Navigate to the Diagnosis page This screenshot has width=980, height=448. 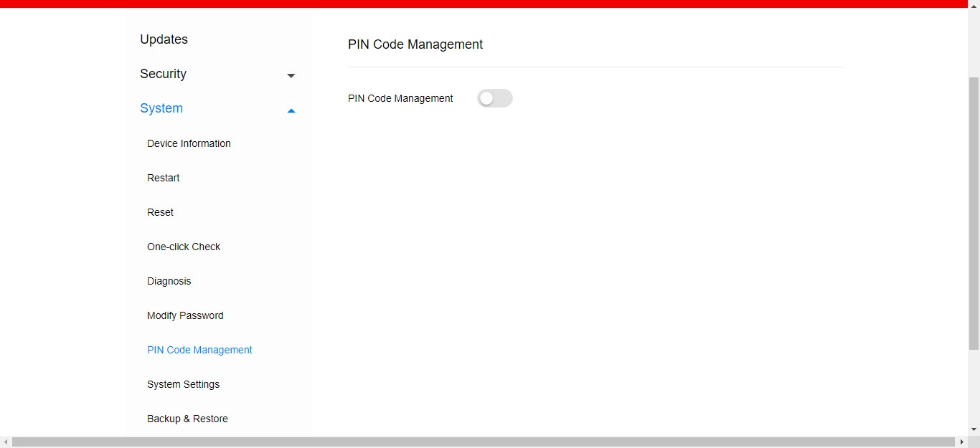[x=169, y=281]
